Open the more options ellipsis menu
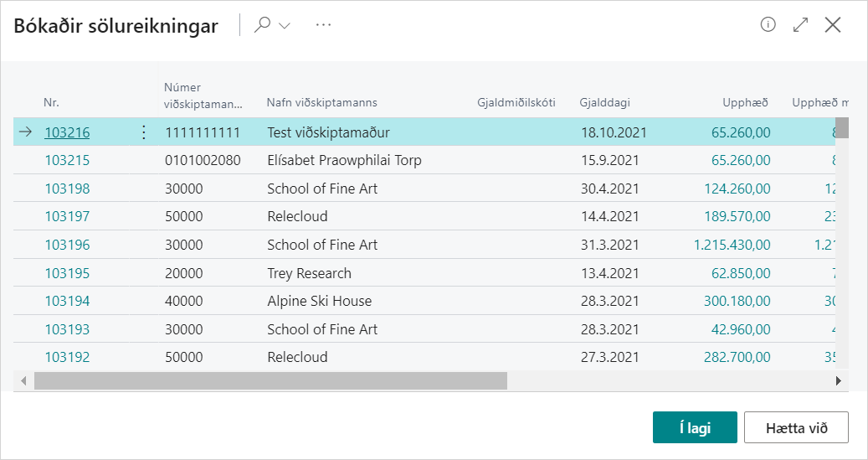The width and height of the screenshot is (868, 460). [324, 25]
